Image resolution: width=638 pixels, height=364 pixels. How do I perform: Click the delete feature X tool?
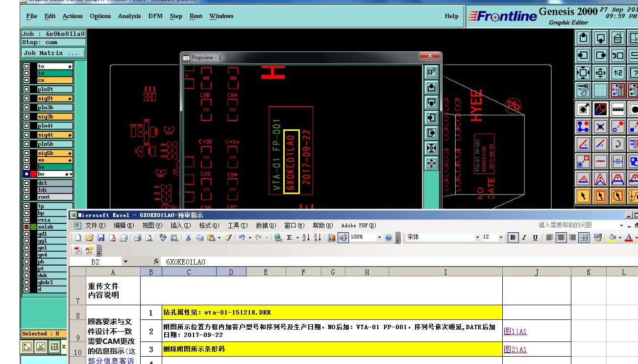click(600, 126)
